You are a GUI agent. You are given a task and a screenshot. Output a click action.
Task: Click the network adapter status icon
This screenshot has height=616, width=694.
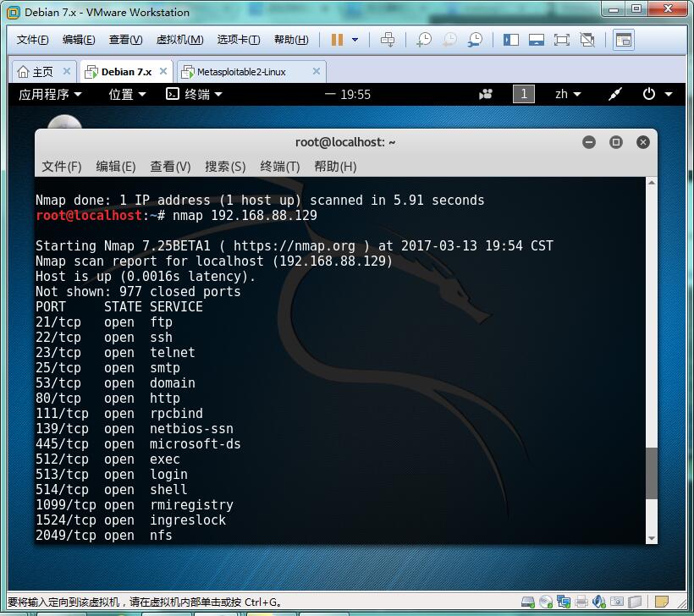[x=564, y=602]
